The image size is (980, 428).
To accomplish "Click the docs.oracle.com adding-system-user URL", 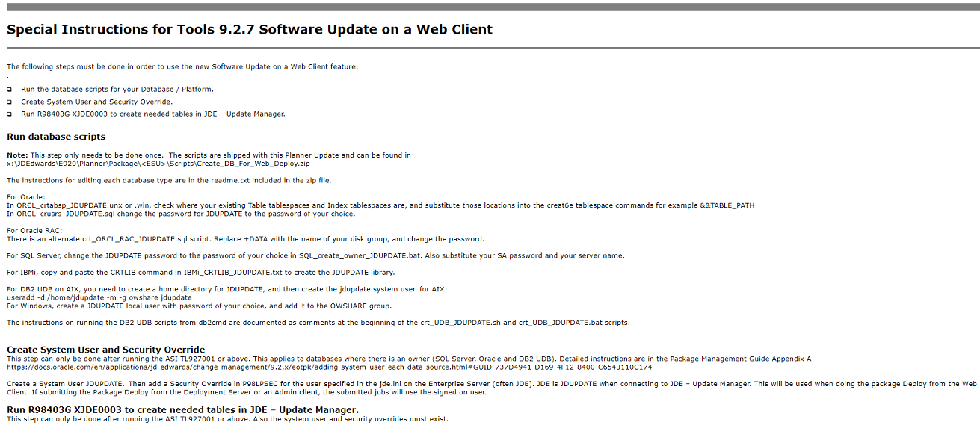I will 329,367.
